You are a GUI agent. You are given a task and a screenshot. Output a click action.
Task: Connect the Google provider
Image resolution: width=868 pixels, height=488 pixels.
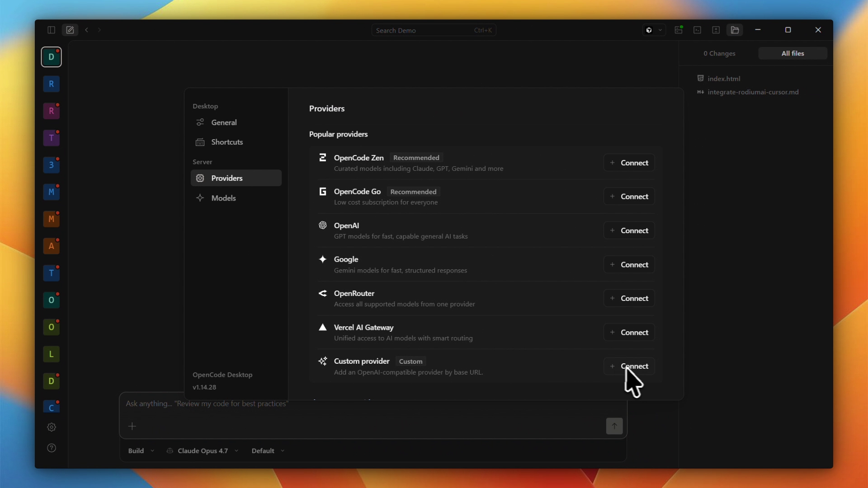[629, 264]
